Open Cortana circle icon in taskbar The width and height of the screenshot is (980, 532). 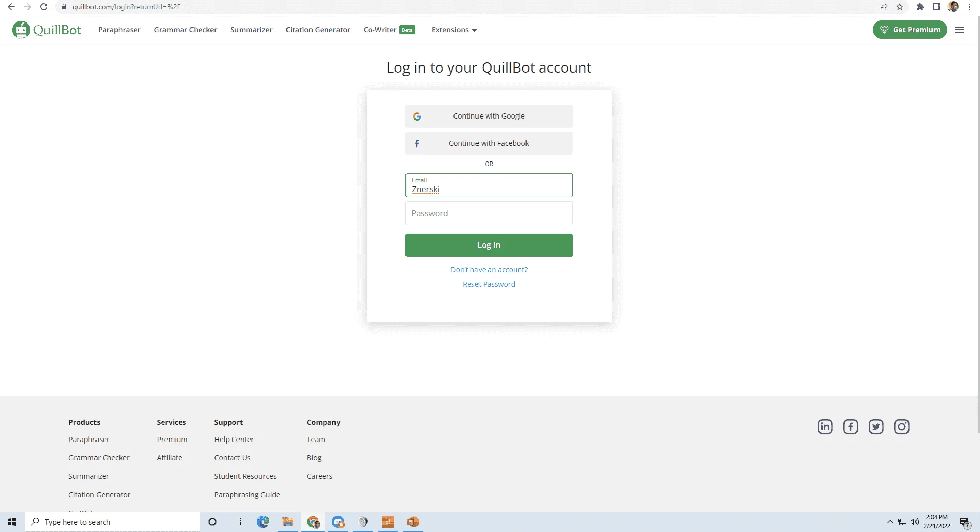[212, 522]
